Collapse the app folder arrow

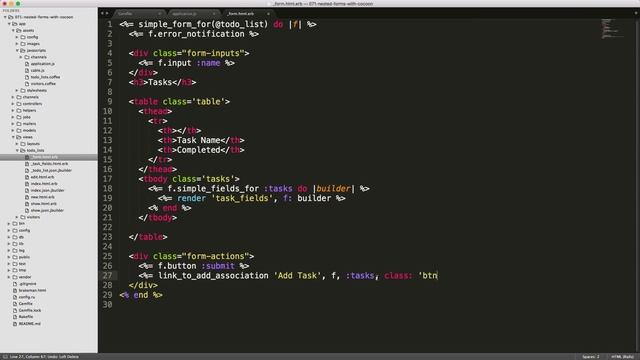tap(9, 24)
